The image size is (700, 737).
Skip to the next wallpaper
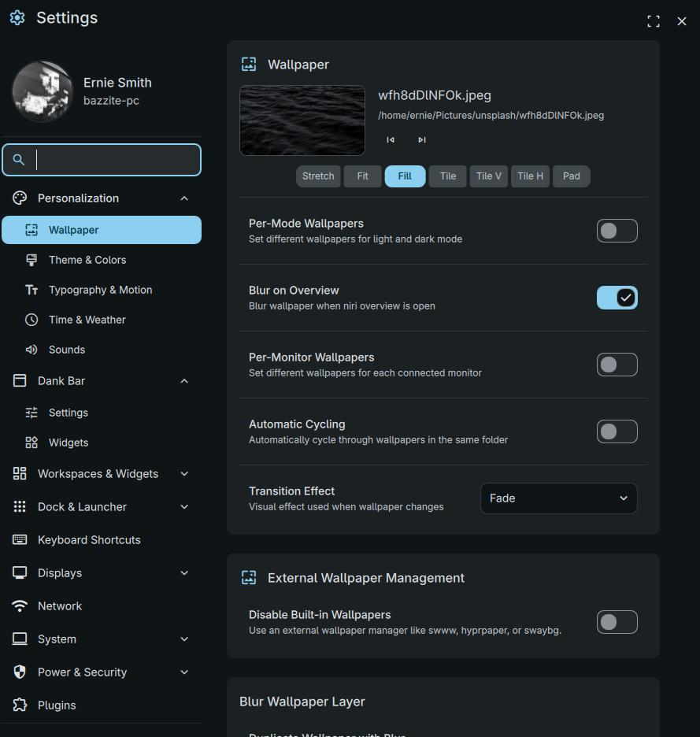coord(421,139)
